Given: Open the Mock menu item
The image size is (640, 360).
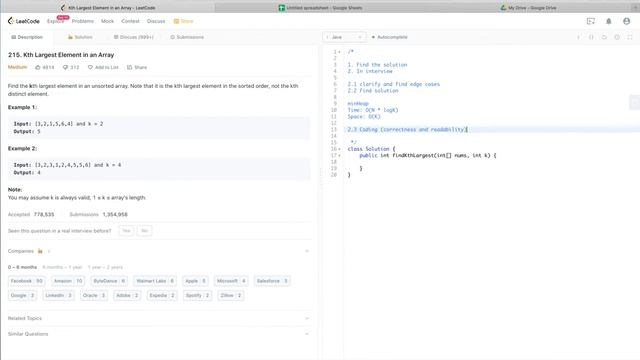Looking at the screenshot, I should 107,21.
